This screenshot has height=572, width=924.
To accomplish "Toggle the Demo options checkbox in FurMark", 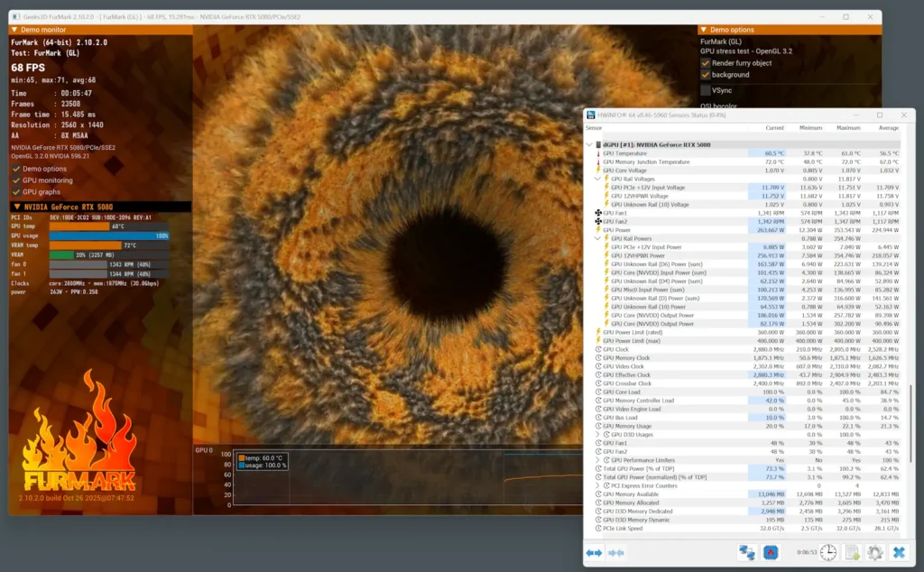I will tap(16, 169).
